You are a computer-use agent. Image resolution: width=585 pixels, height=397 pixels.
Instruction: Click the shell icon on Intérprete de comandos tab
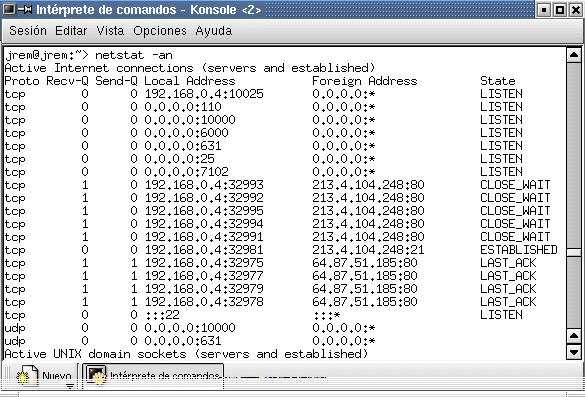click(x=96, y=375)
